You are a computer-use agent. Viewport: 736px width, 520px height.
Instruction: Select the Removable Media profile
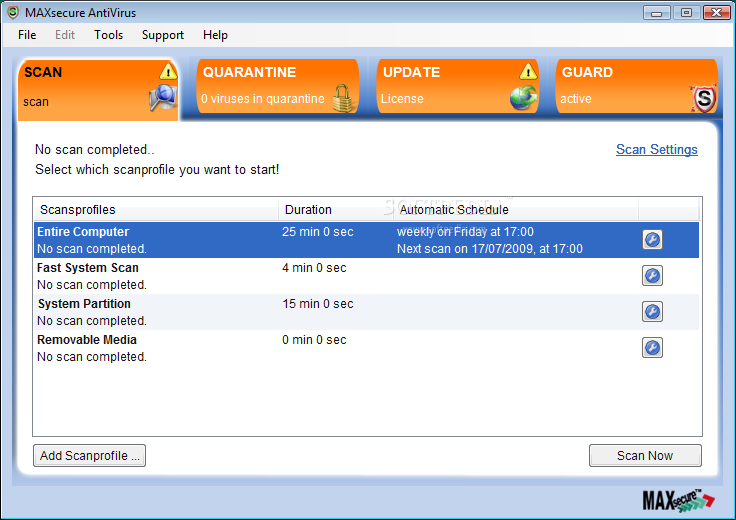pyautogui.click(x=366, y=348)
